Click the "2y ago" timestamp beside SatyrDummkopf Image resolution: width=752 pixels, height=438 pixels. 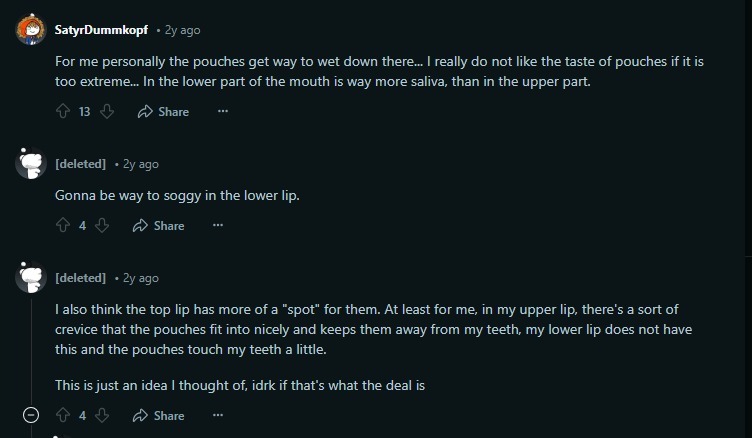tap(183, 30)
